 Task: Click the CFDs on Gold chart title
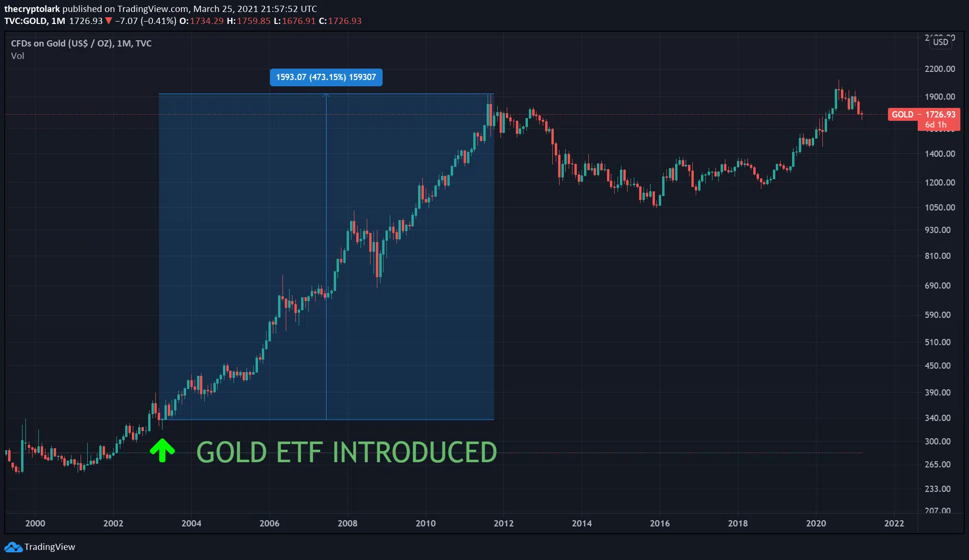pyautogui.click(x=81, y=43)
